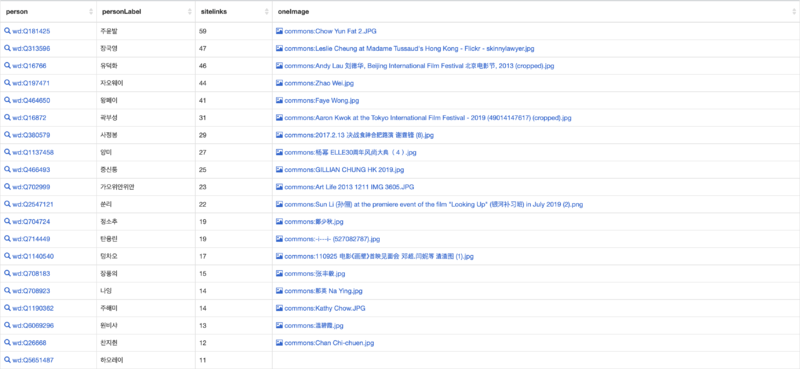The image size is (800, 369).
Task: Click the magnifier icon next to wd:Q466493
Action: (x=7, y=169)
